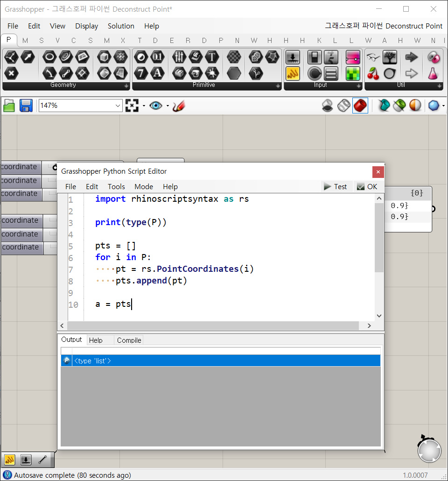Expand the Input panel with its plus
The image size is (448, 481).
click(x=359, y=86)
